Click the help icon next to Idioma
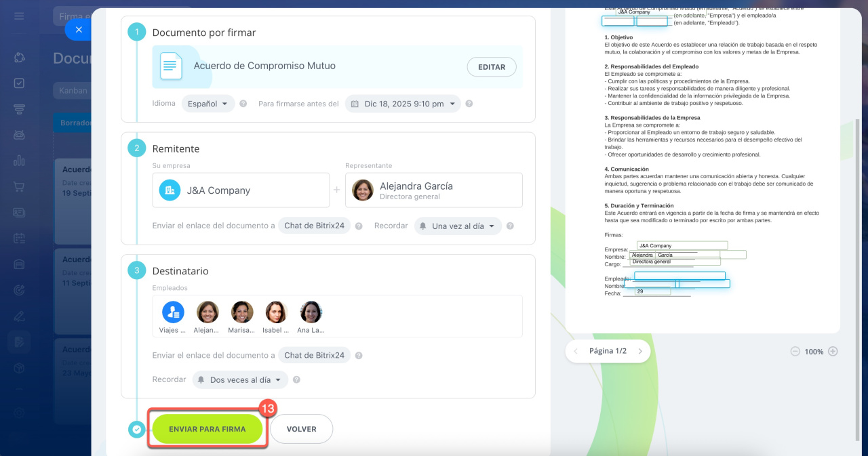This screenshot has height=456, width=868. click(x=243, y=104)
